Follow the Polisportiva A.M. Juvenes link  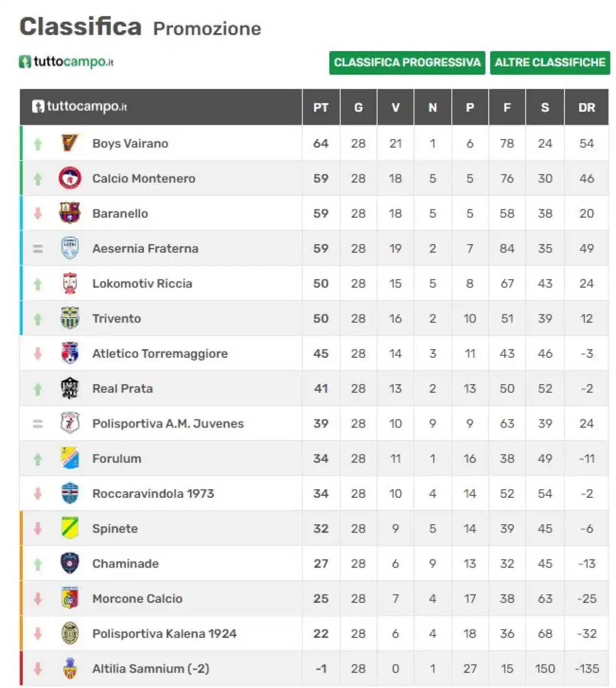tap(168, 424)
